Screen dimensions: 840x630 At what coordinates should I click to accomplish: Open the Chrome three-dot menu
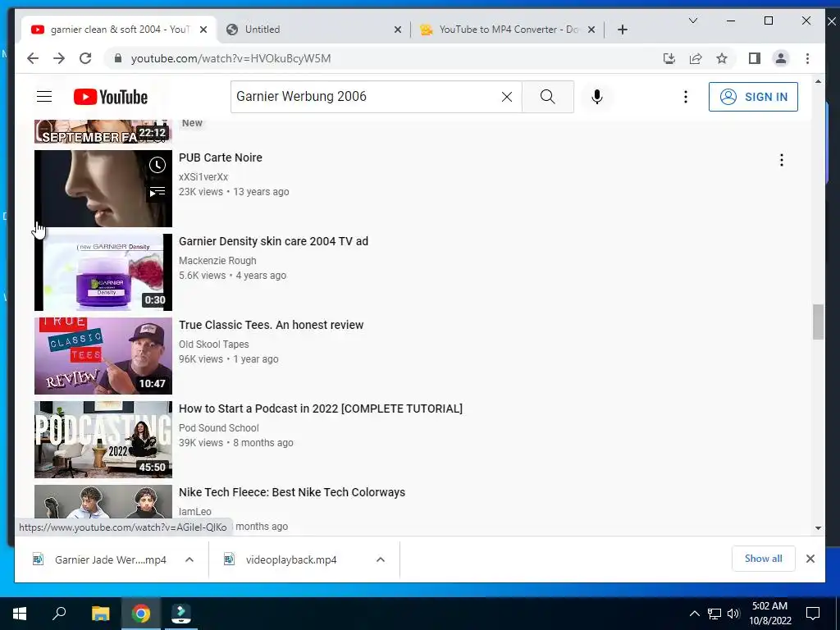(807, 58)
